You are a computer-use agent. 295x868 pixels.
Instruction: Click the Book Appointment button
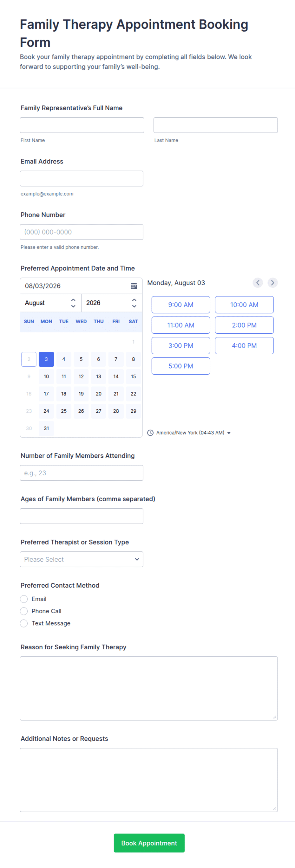tap(149, 843)
